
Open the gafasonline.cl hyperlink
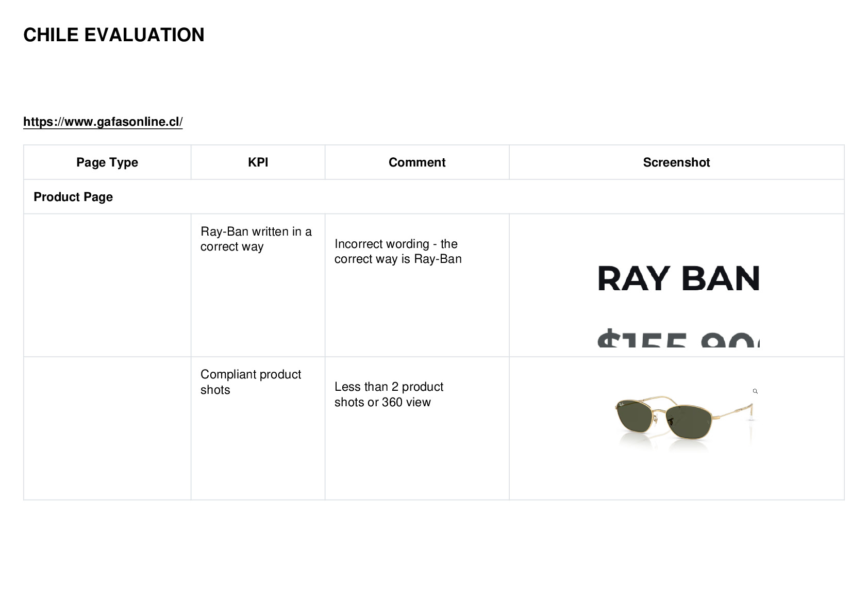[103, 122]
